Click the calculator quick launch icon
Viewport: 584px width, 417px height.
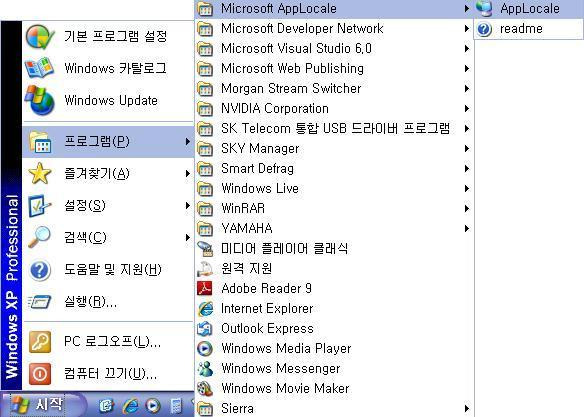coord(175,405)
